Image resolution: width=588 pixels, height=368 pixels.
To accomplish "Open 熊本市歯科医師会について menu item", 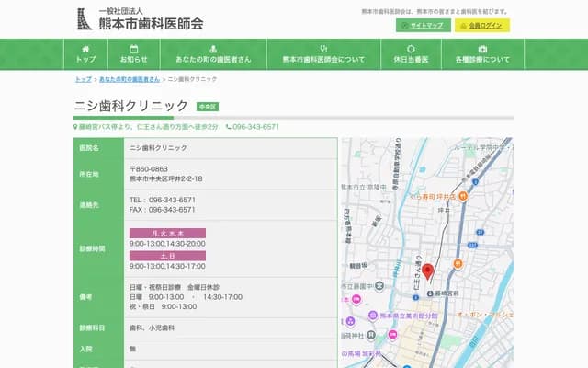I will pyautogui.click(x=323, y=54).
